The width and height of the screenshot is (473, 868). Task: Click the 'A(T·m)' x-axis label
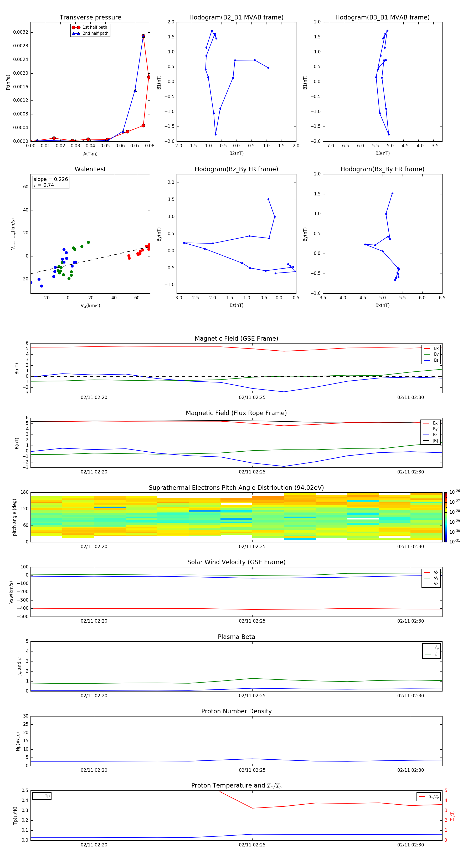(90, 154)
